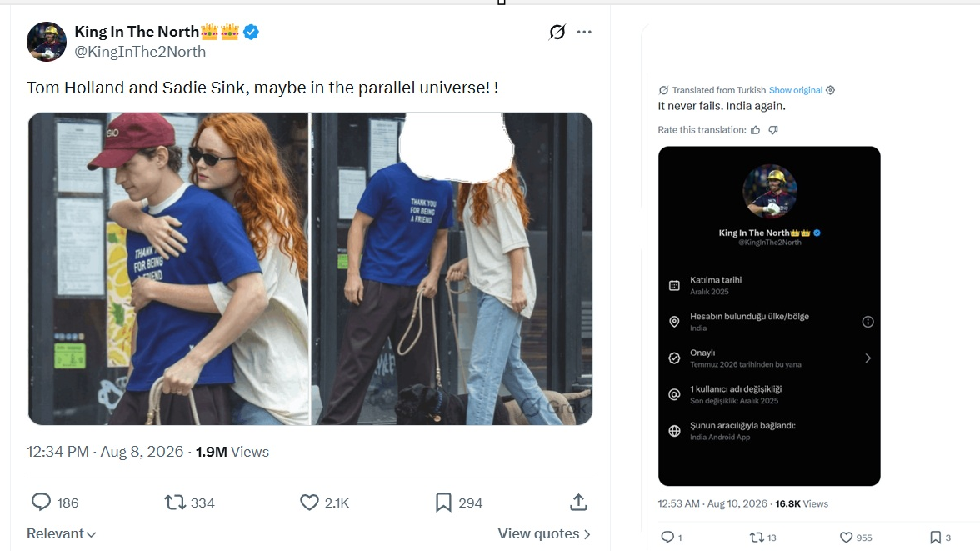This screenshot has width=980, height=551.
Task: Click the share upload icon
Action: [578, 502]
